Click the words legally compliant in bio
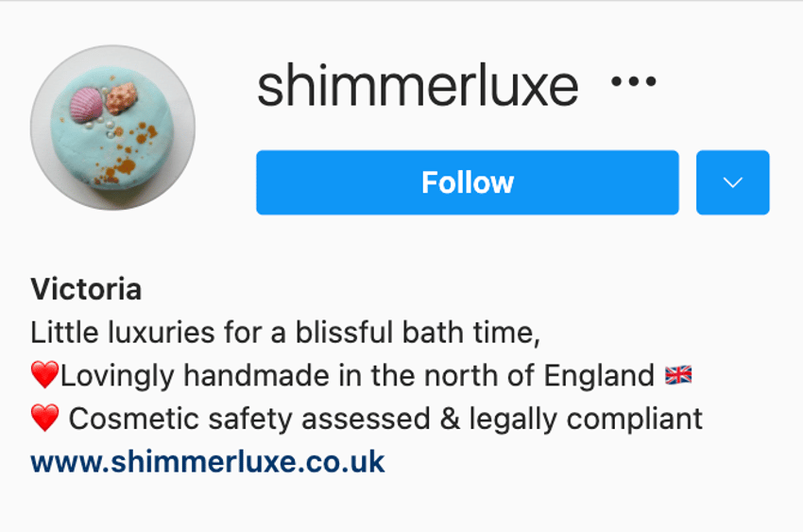This screenshot has width=803, height=532. coord(586,420)
